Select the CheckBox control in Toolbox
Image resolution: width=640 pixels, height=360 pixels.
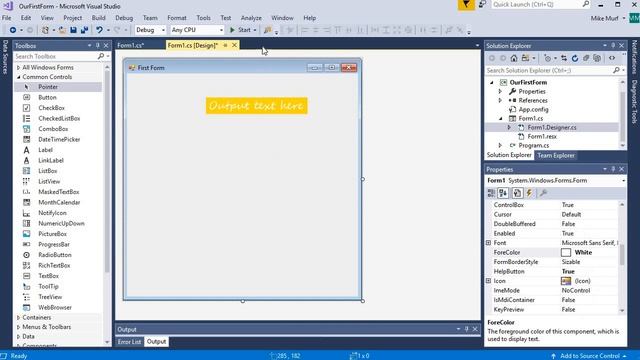[51, 108]
